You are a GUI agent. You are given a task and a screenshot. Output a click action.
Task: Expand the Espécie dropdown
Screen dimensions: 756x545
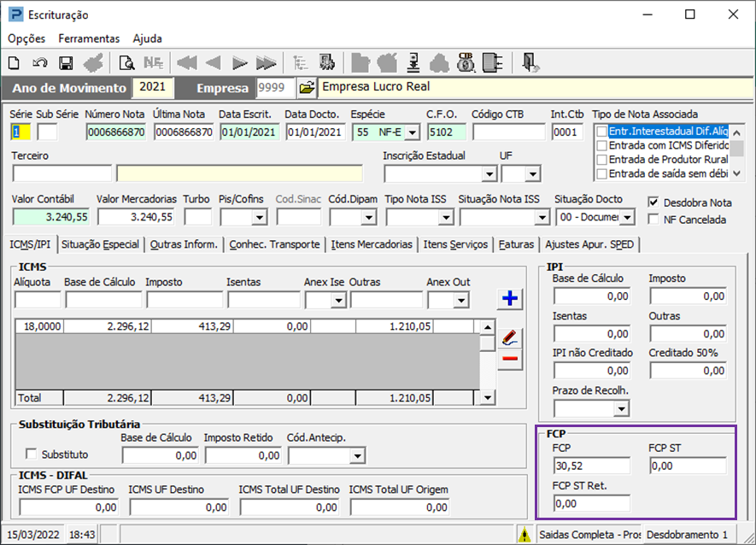click(x=412, y=132)
